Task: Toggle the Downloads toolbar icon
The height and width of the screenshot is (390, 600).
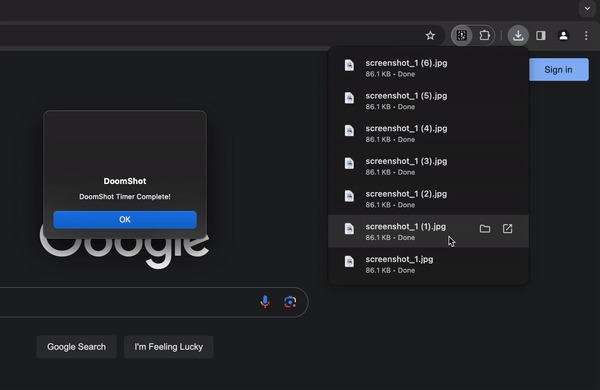Action: 518,36
